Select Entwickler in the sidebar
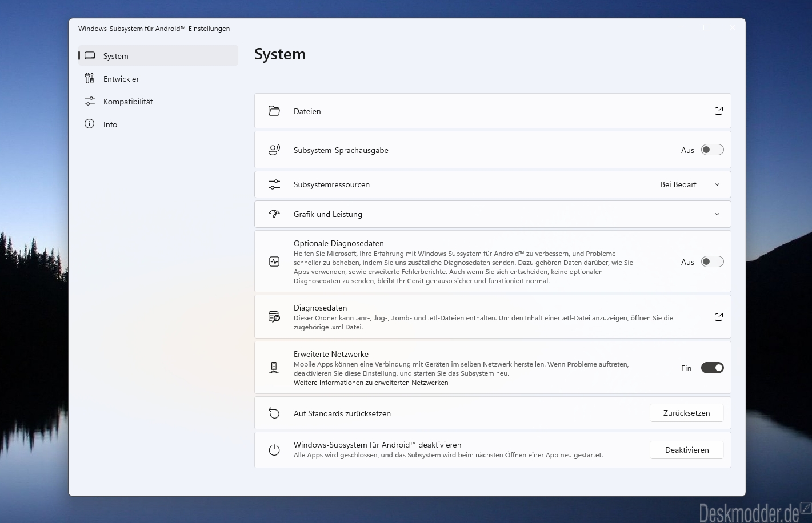812x523 pixels. [x=121, y=79]
